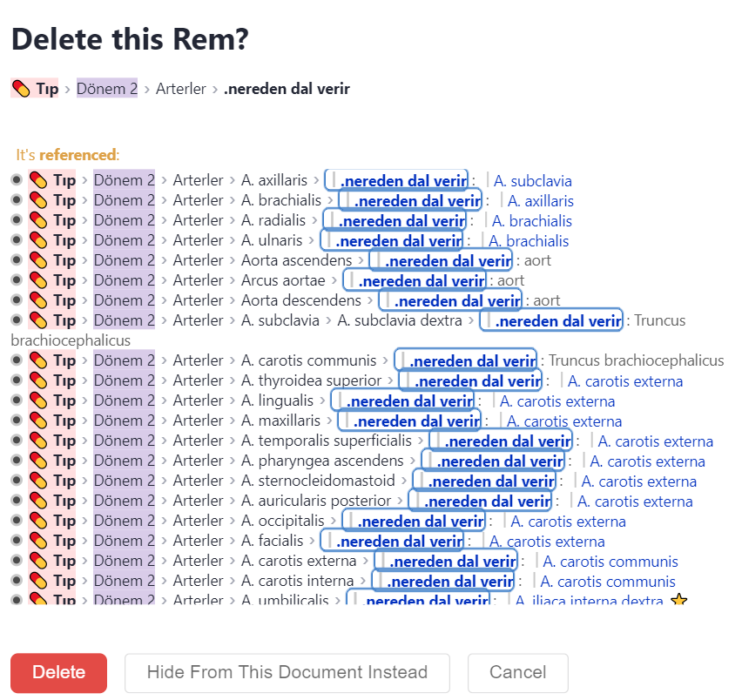Click the .nereden dal verir reference chip on A. lingualis row
Viewport: 742px width, 700px height.
click(406, 400)
